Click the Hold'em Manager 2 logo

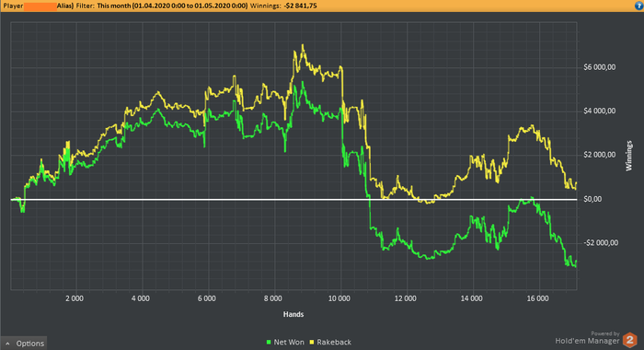[629, 341]
